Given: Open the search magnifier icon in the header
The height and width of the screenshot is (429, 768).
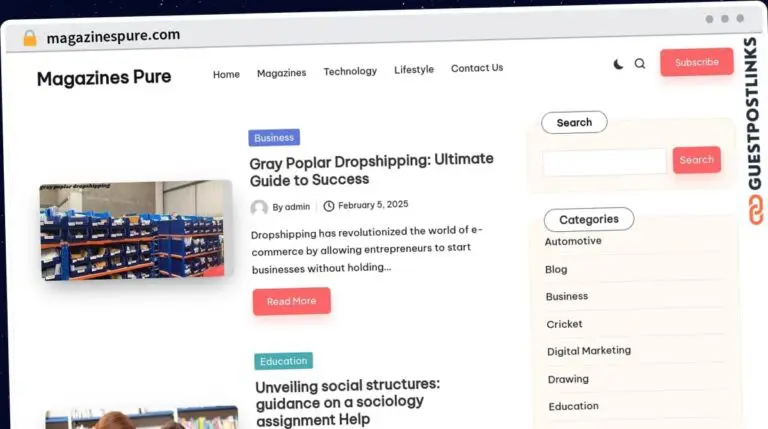Looking at the screenshot, I should tap(640, 63).
